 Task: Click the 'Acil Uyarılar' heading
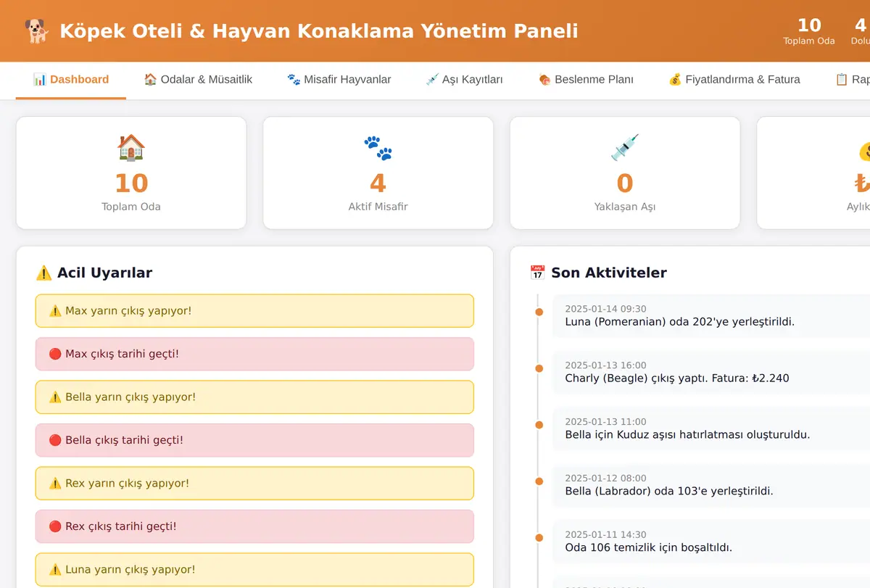[104, 273]
